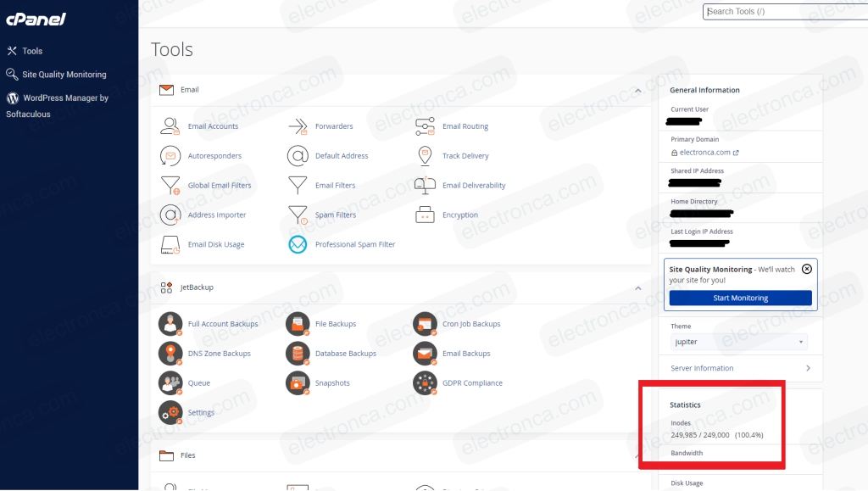Image resolution: width=868 pixels, height=491 pixels.
Task: Dismiss the Site Quality Monitoring banner
Action: (807, 269)
